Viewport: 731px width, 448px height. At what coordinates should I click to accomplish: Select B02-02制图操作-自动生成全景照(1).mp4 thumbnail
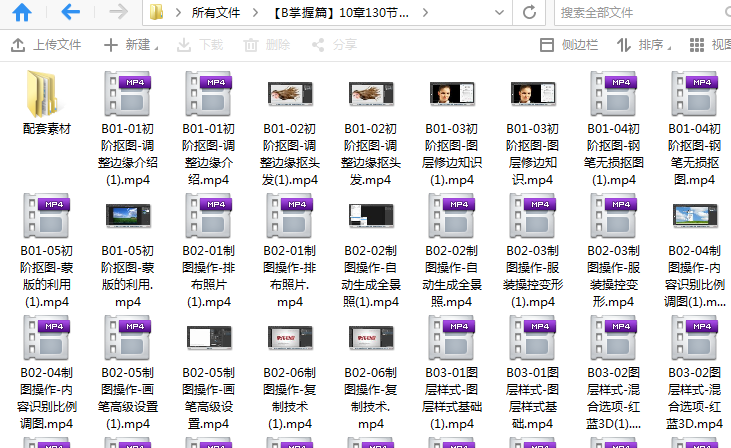(371, 216)
